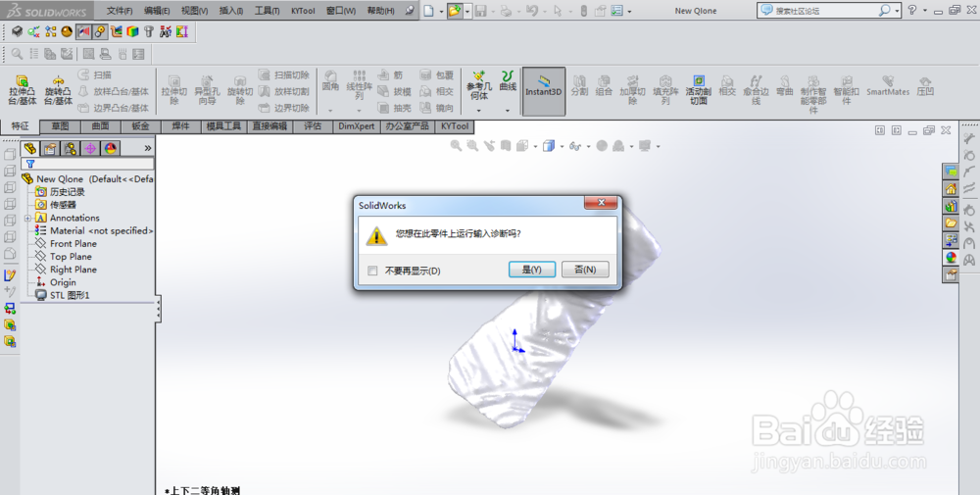Click the 是(Y) button in the dialog
The image size is (980, 495).
point(531,270)
